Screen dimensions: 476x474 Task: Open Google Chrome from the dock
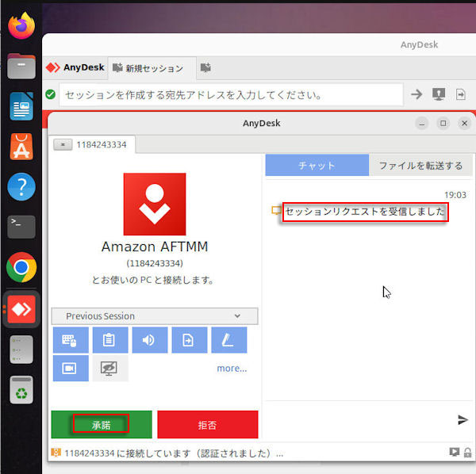pyautogui.click(x=21, y=267)
